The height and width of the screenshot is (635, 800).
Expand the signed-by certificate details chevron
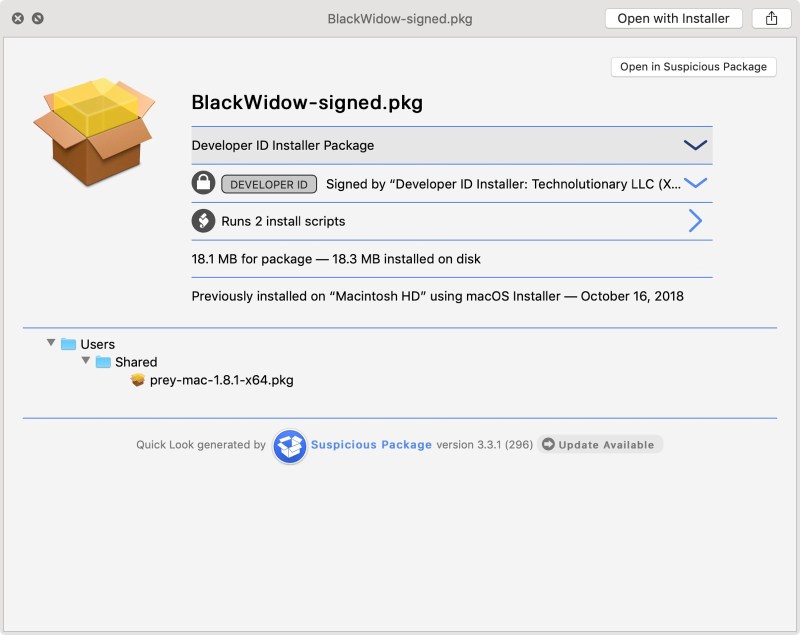click(697, 184)
